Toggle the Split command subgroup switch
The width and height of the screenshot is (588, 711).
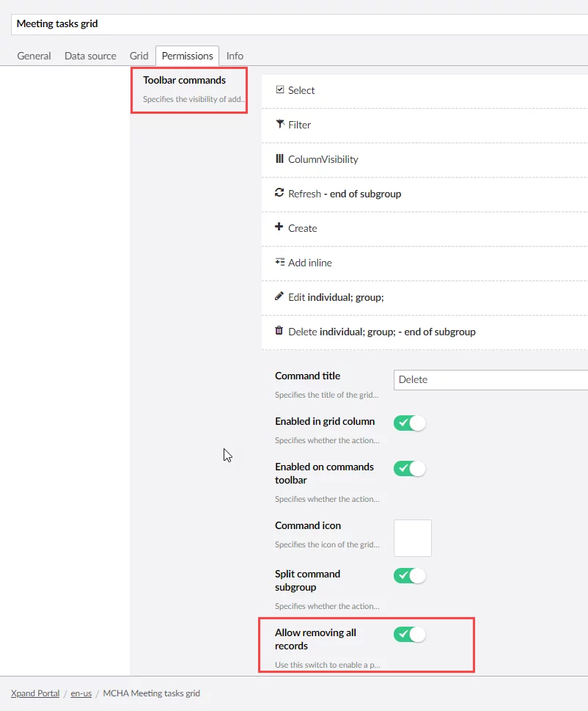click(410, 575)
